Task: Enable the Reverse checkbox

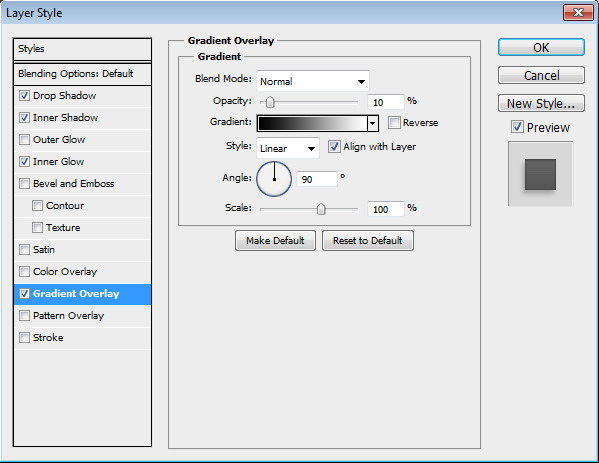Action: pyautogui.click(x=394, y=123)
